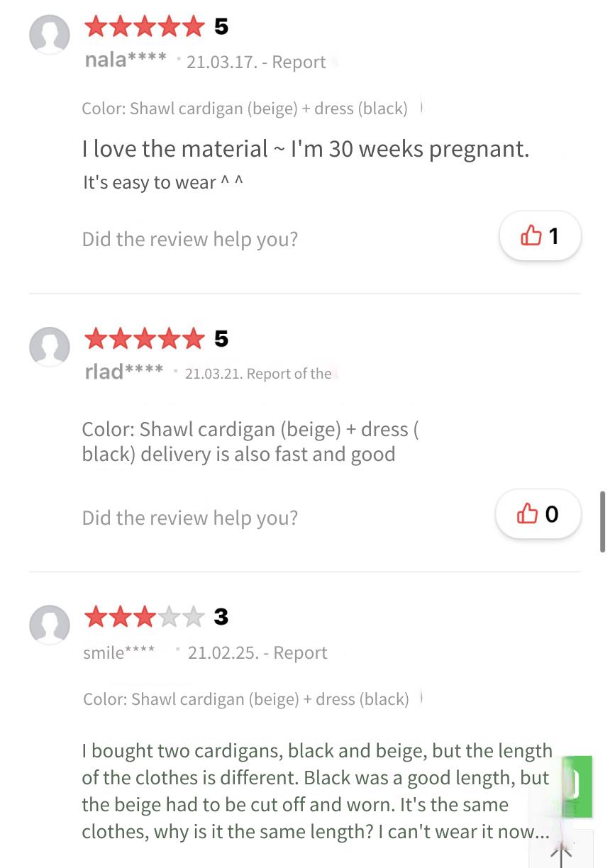Like nala's review with thumbs-up showing 1
The width and height of the screenshot is (610, 868).
click(540, 235)
